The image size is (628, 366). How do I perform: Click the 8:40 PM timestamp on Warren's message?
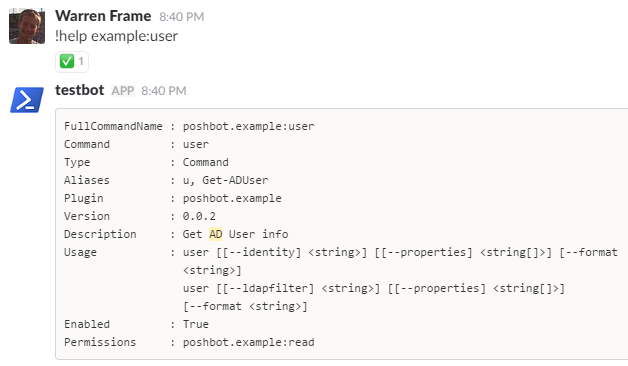pos(182,17)
